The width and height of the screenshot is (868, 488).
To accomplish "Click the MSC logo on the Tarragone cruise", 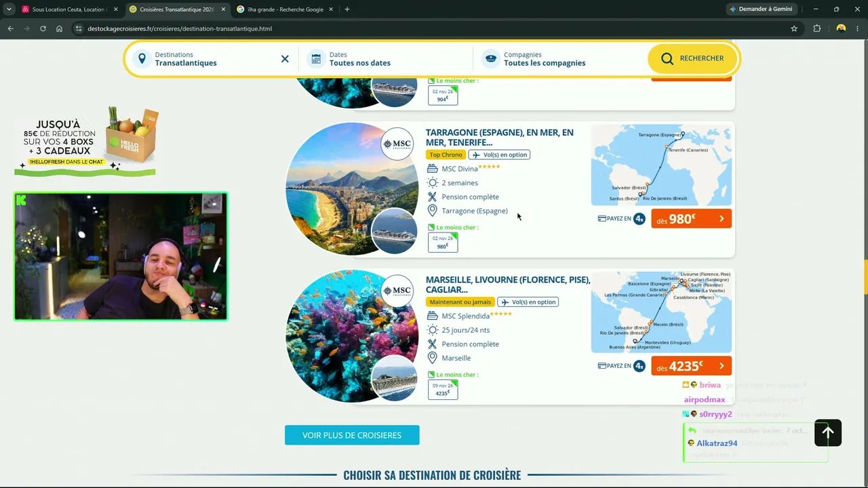I will click(397, 144).
